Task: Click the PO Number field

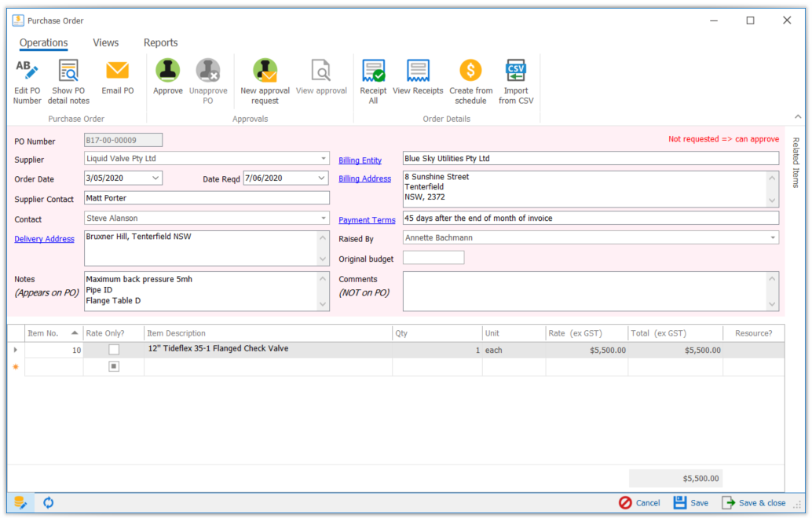Action: click(x=123, y=140)
